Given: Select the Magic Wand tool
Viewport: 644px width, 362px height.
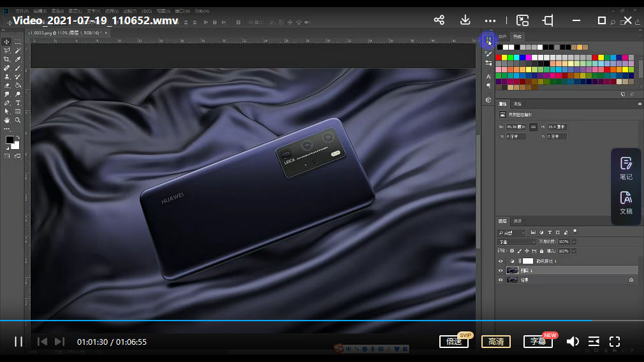Looking at the screenshot, I should [x=18, y=50].
